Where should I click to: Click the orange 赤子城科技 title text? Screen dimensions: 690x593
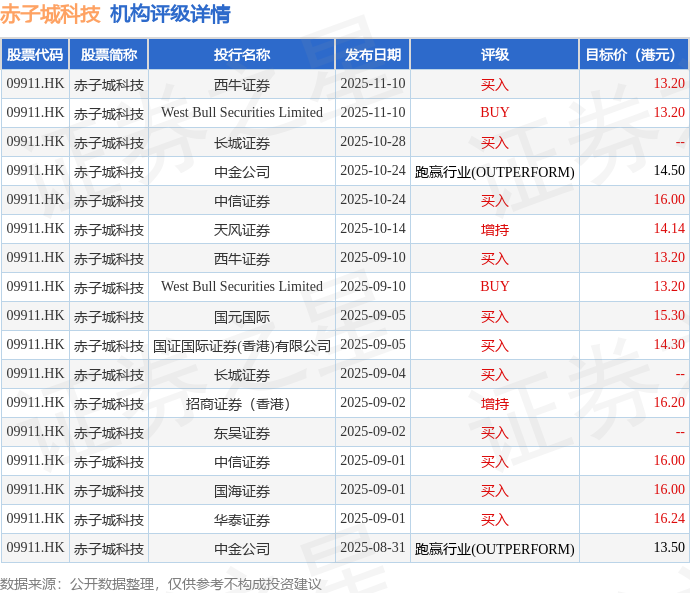click(x=50, y=14)
